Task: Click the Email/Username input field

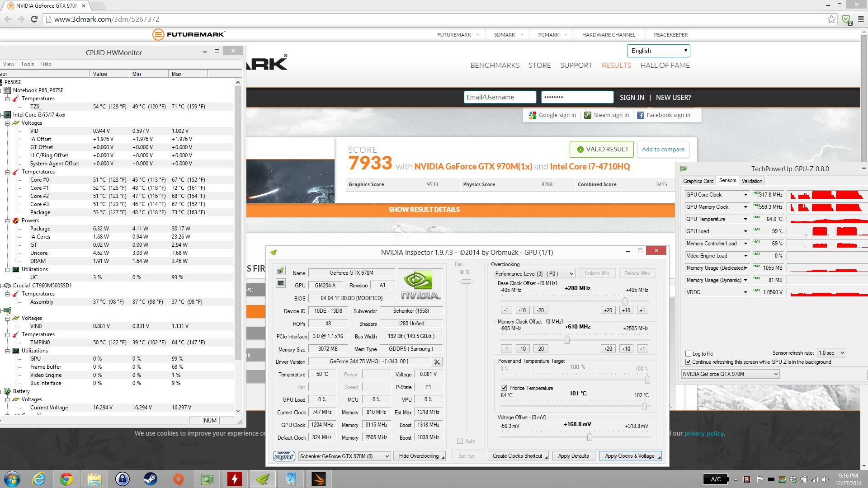Action: 500,97
